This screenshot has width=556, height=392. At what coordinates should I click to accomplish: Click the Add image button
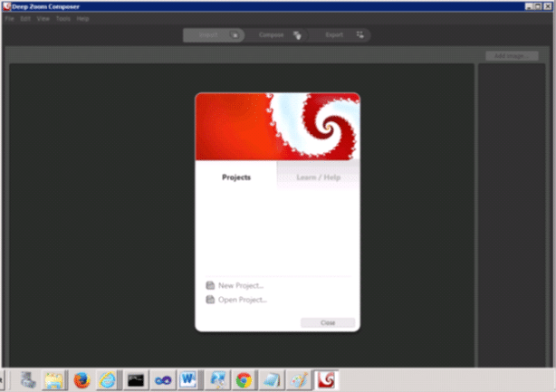(x=512, y=56)
